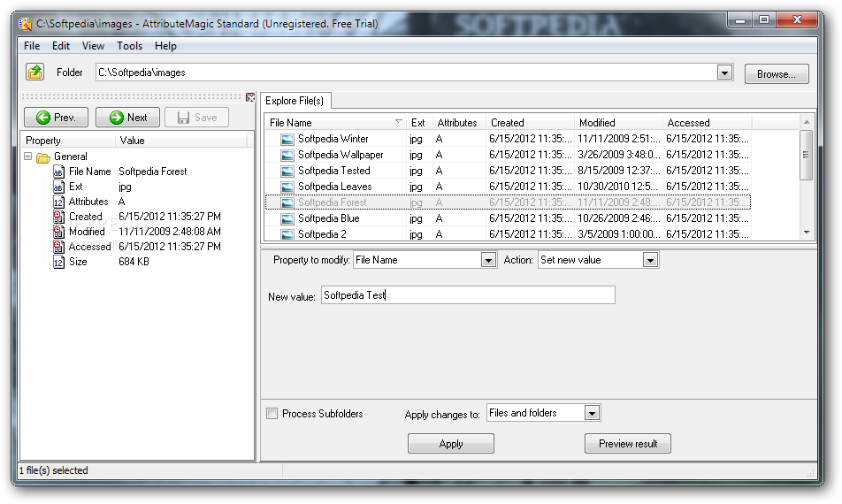The image size is (842, 504).
Task: Click the up-folder icon beside Folder
Action: [x=35, y=72]
